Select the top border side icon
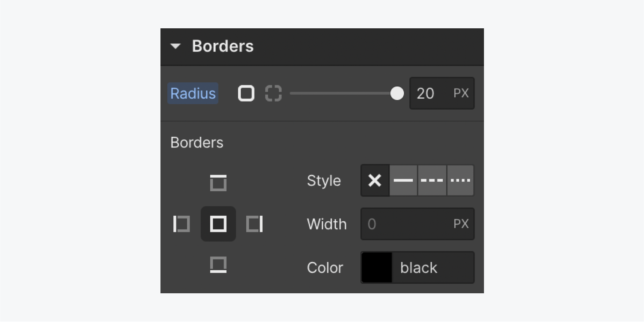The height and width of the screenshot is (322, 644). [x=218, y=183]
